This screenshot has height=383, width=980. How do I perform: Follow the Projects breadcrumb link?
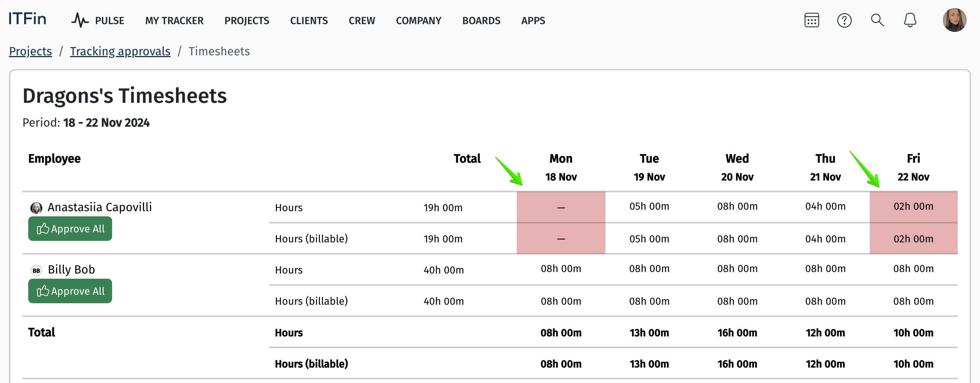[x=30, y=51]
